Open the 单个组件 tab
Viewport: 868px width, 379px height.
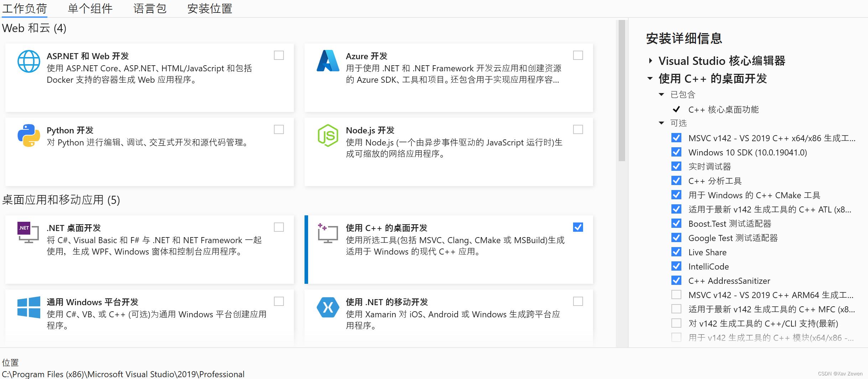(x=90, y=9)
